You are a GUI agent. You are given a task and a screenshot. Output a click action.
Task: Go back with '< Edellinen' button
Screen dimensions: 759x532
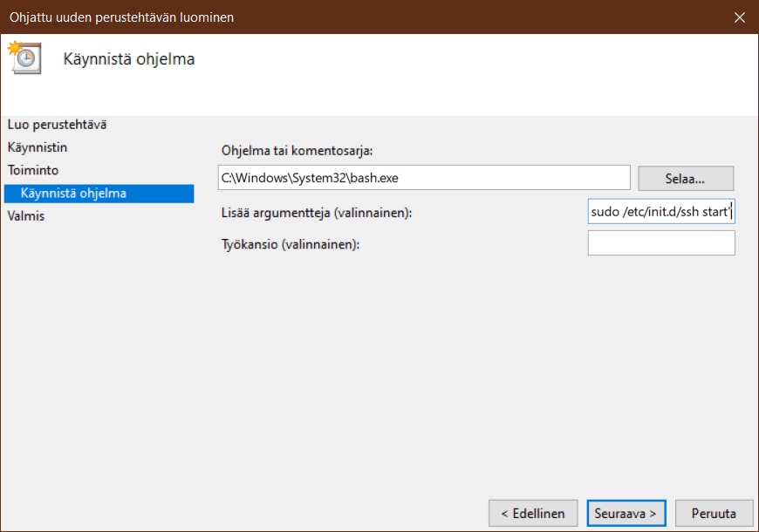[532, 513]
